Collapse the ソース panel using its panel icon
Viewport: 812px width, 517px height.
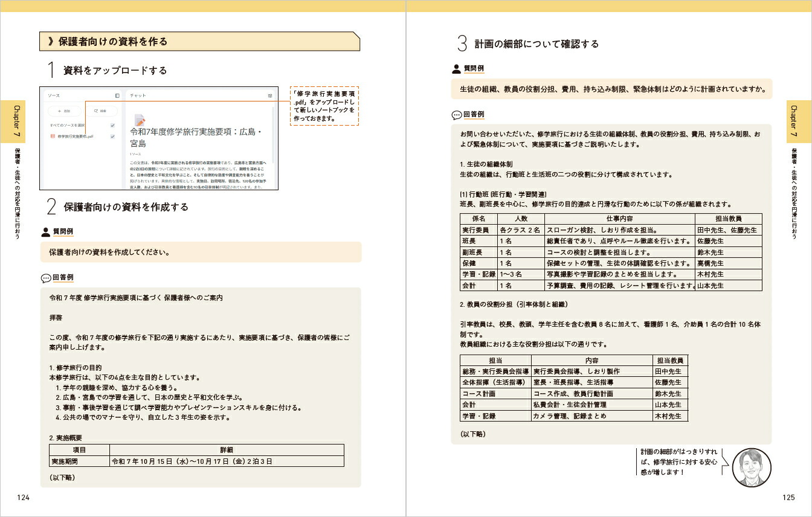click(117, 95)
